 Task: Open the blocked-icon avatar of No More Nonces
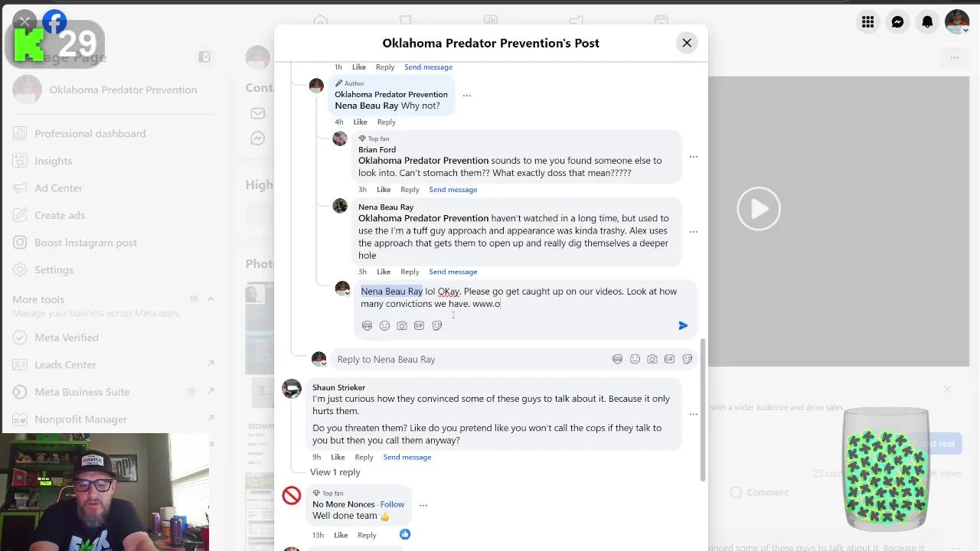292,496
